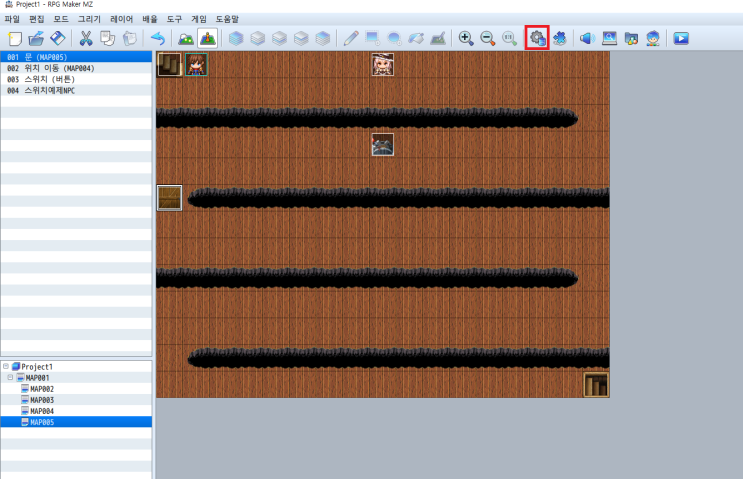Open the 레이어 menu
This screenshot has height=479, width=743.
pyautogui.click(x=121, y=19)
